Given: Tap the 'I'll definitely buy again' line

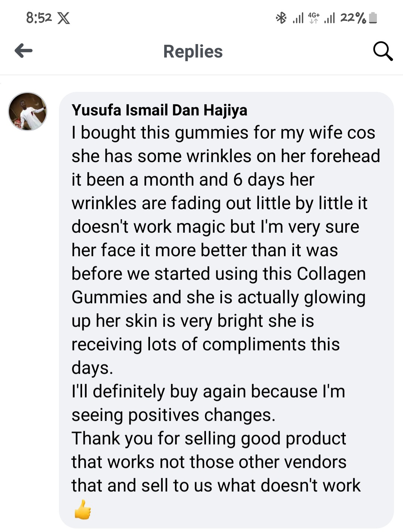Looking at the screenshot, I should pos(208,392).
